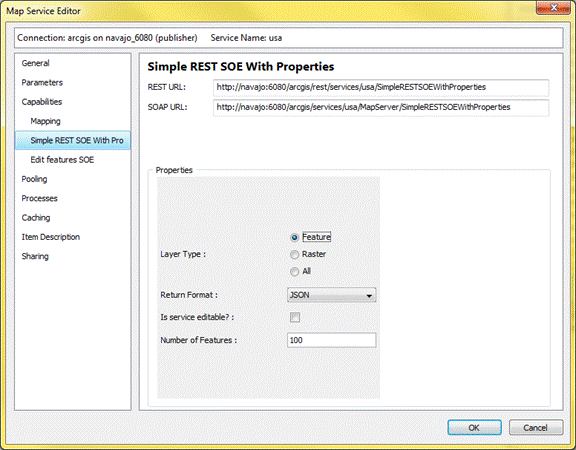Click the Cancel button

536,428
